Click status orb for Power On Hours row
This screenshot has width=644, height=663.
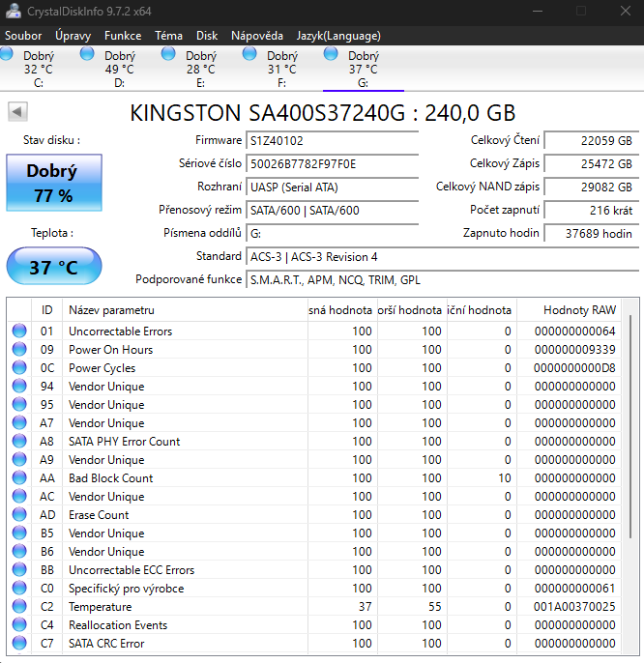19,349
